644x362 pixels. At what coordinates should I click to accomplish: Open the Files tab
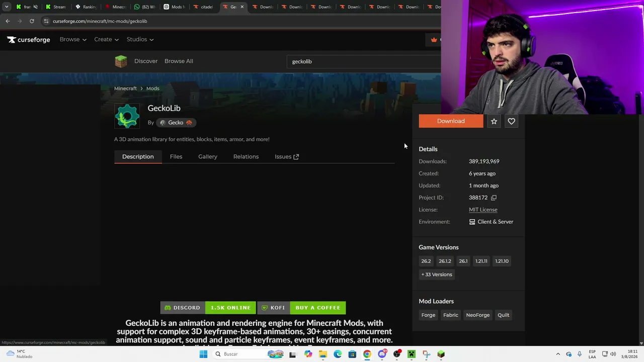[176, 157]
